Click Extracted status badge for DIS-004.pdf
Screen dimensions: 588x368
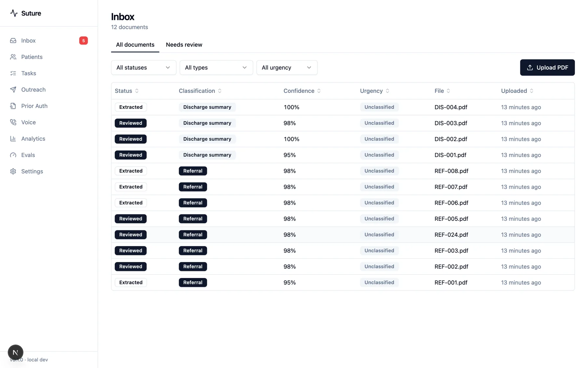[131, 107]
